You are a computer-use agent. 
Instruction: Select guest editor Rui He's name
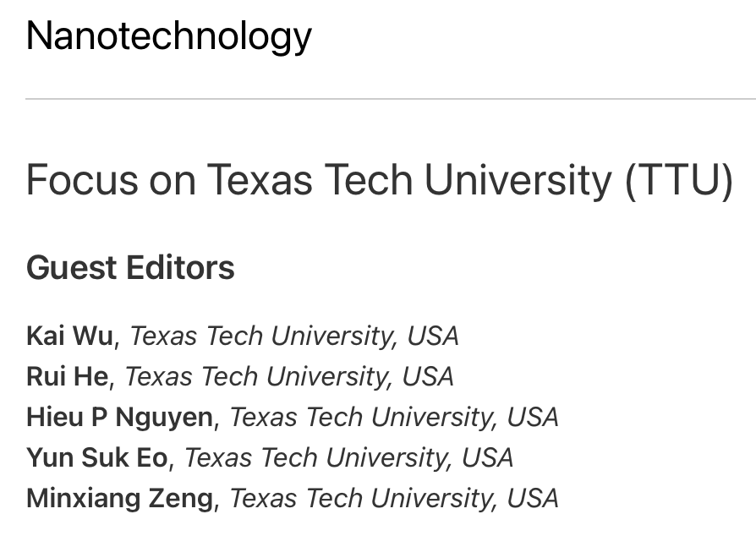pos(67,376)
